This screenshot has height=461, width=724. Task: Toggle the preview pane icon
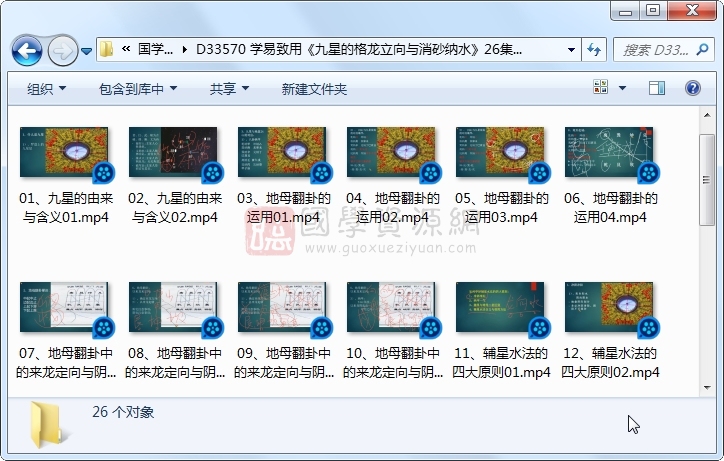657,88
